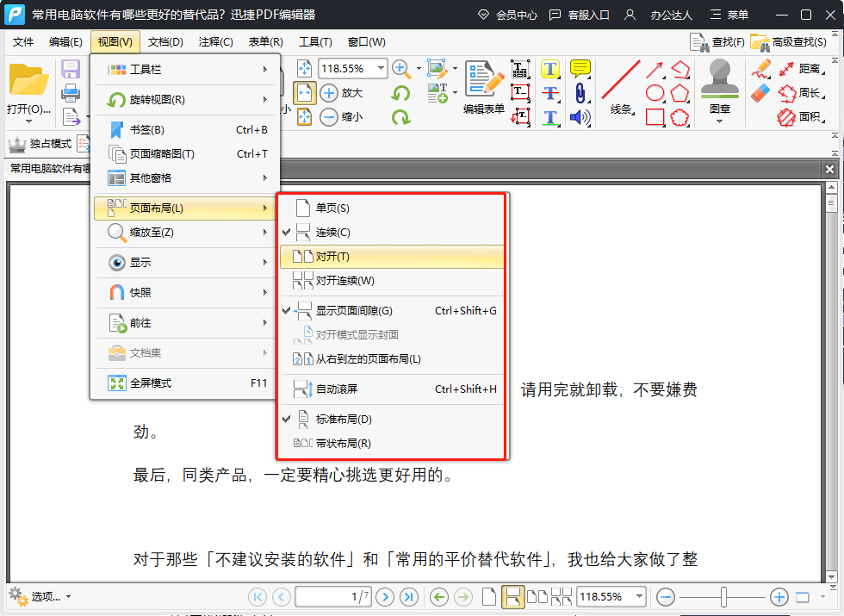The width and height of the screenshot is (844, 616).
Task: Select the Arrow drawing tool
Action: (x=655, y=70)
